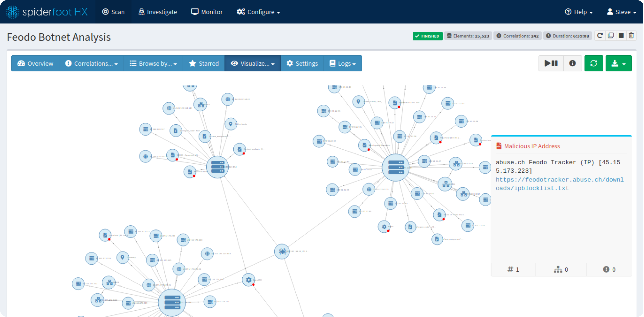Refresh the graph with the green button
Viewport: 644px width, 317px height.
click(x=594, y=63)
